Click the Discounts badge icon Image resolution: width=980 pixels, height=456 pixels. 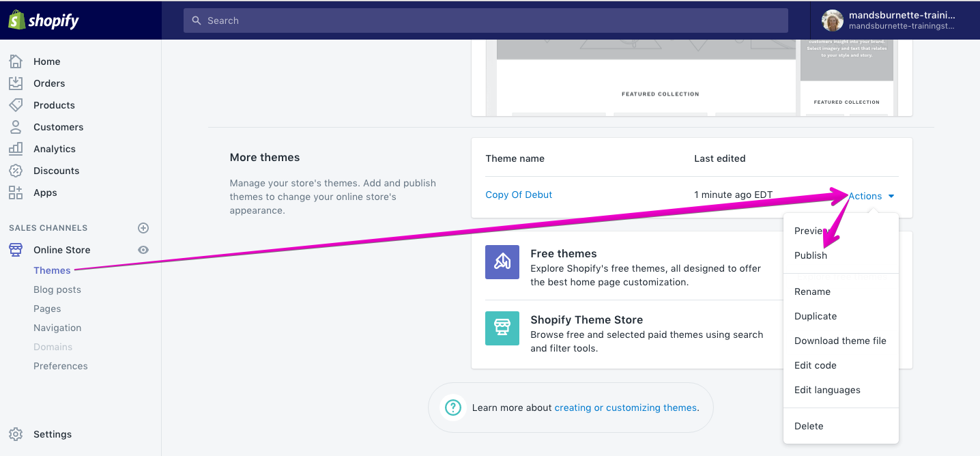pos(16,171)
